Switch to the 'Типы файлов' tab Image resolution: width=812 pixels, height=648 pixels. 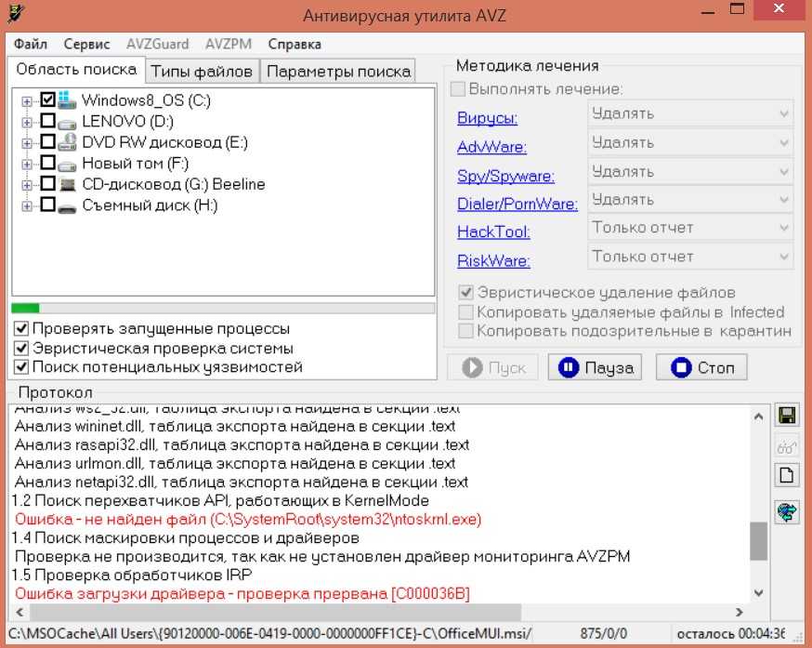tap(202, 72)
